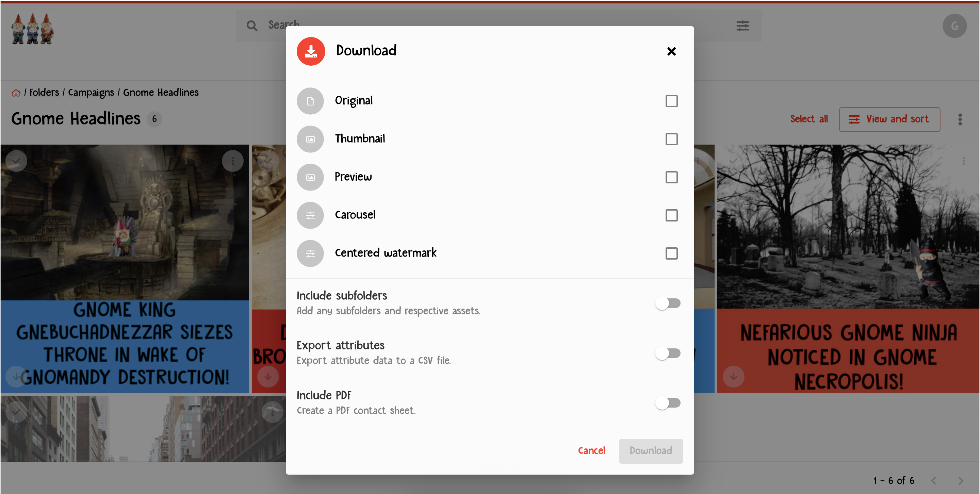Image resolution: width=980 pixels, height=494 pixels.
Task: Check the Thumbnail download option
Action: [x=671, y=139]
